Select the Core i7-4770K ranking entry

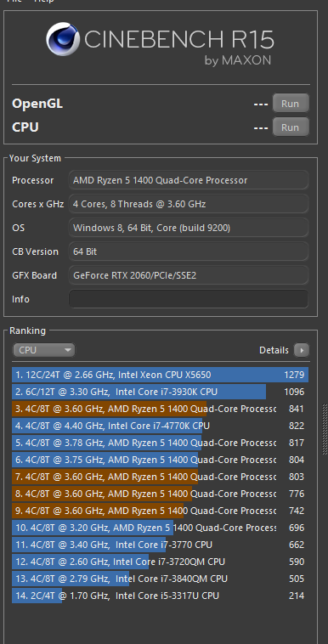click(x=161, y=426)
